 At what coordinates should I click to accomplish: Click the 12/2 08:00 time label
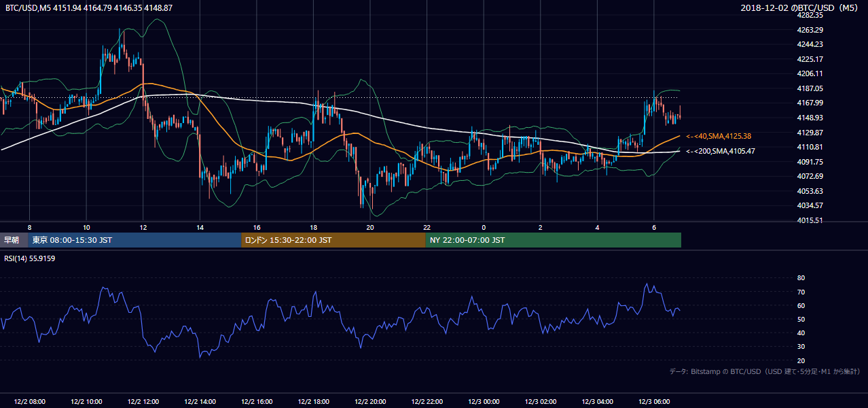(x=29, y=402)
